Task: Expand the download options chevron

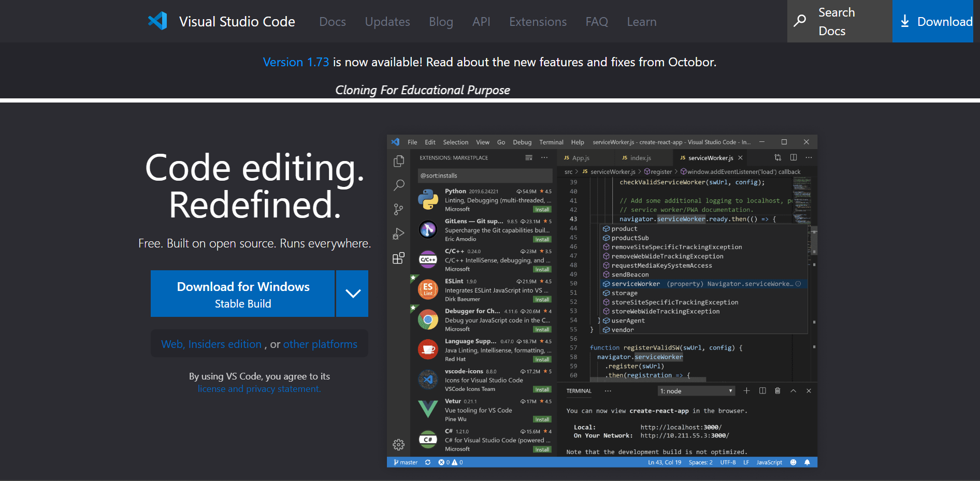Action: 353,294
